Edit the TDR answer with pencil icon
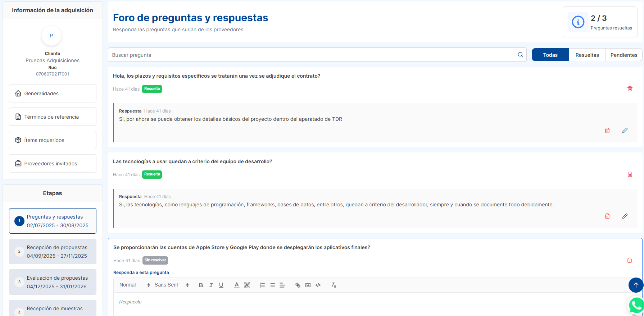The image size is (644, 316). tap(625, 130)
